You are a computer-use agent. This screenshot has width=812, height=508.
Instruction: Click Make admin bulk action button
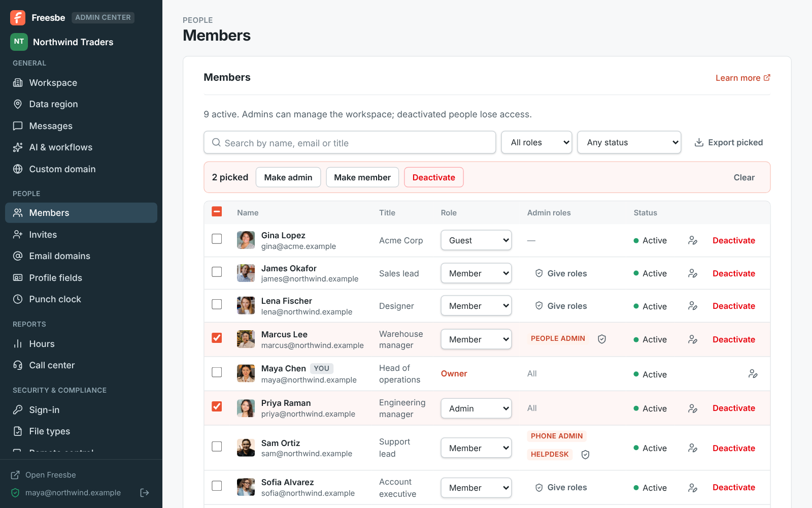(x=288, y=177)
